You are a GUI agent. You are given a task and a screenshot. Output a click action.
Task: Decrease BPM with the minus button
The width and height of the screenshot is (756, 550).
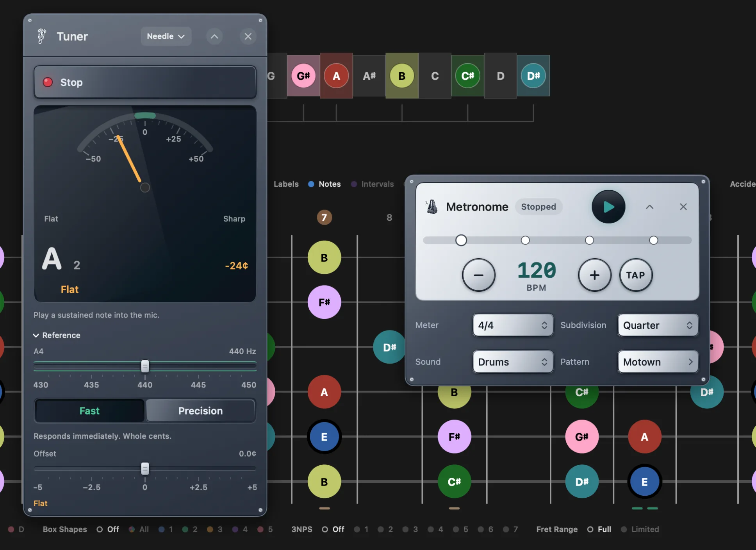479,275
